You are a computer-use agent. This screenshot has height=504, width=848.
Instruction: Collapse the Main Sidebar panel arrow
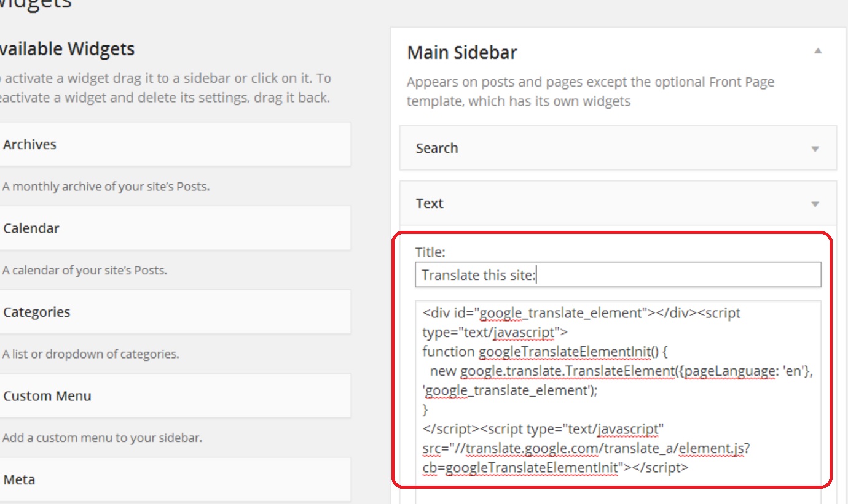(x=818, y=52)
